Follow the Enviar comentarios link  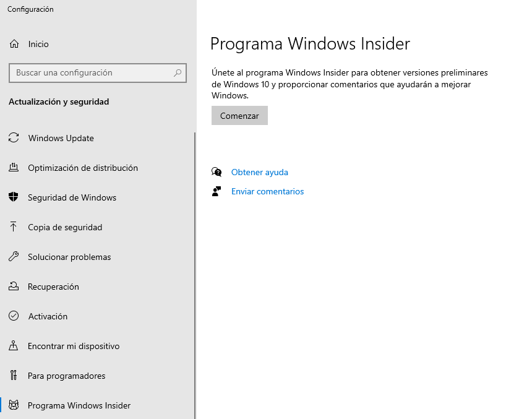point(267,191)
